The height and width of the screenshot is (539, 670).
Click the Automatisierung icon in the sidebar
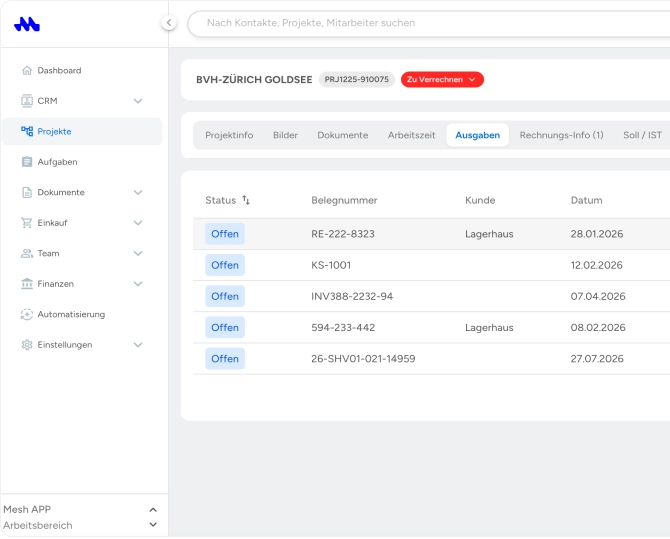tap(27, 314)
